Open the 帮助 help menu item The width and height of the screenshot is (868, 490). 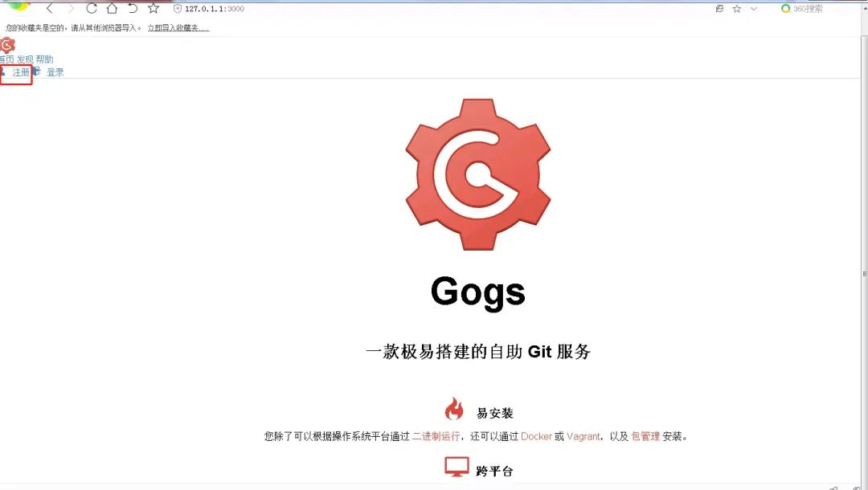point(45,59)
